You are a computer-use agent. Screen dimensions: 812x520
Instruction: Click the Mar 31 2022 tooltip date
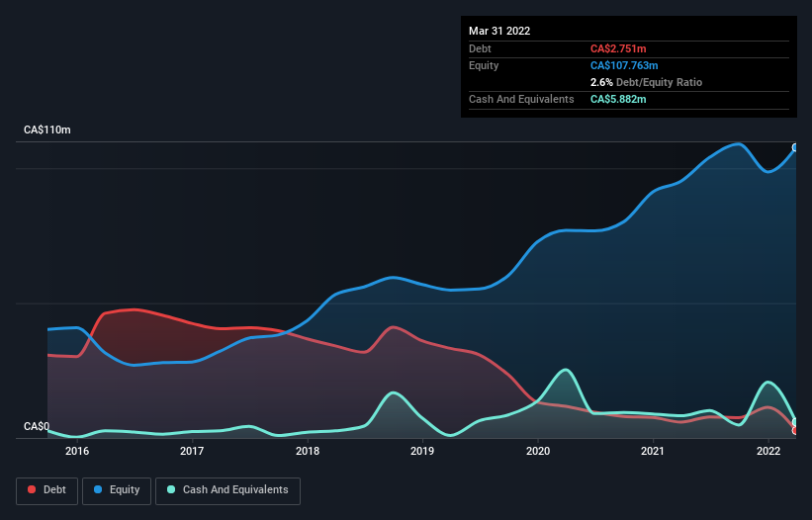click(499, 31)
